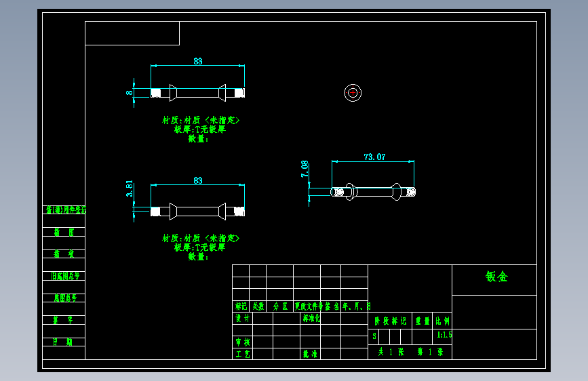Click the '旧底图总号' side label
The image size is (588, 381).
click(65, 277)
